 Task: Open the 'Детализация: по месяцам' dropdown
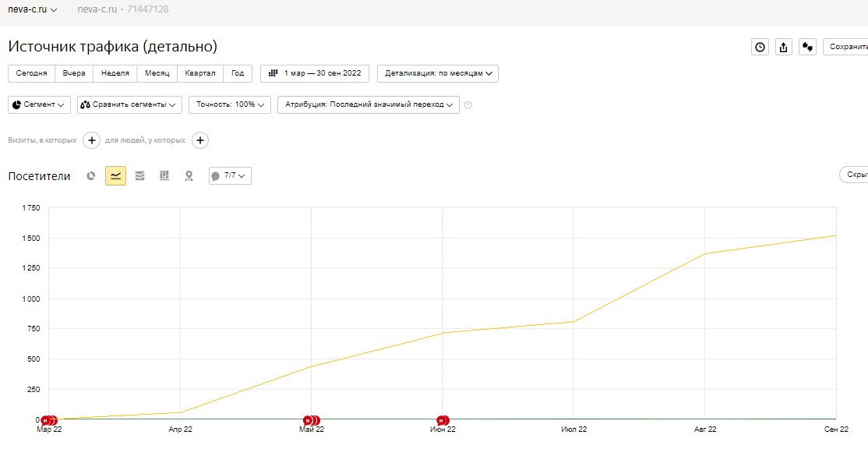click(x=438, y=73)
